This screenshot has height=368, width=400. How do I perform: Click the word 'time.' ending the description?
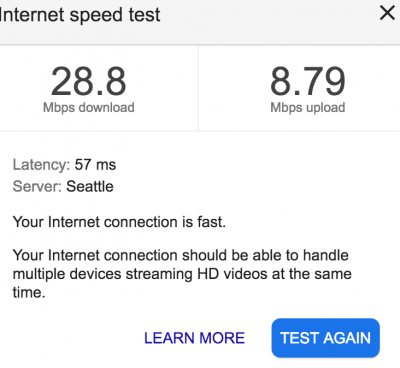29,292
